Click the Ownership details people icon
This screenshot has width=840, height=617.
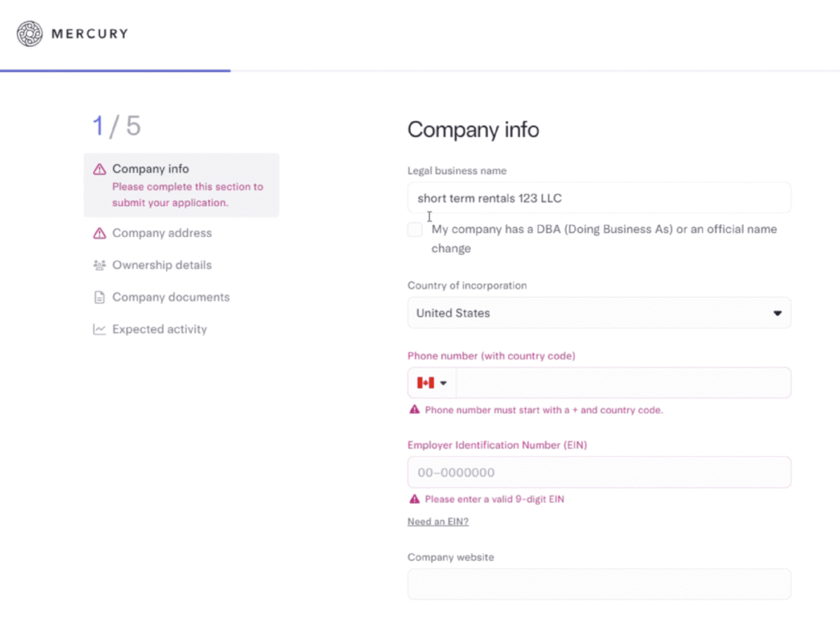(99, 265)
